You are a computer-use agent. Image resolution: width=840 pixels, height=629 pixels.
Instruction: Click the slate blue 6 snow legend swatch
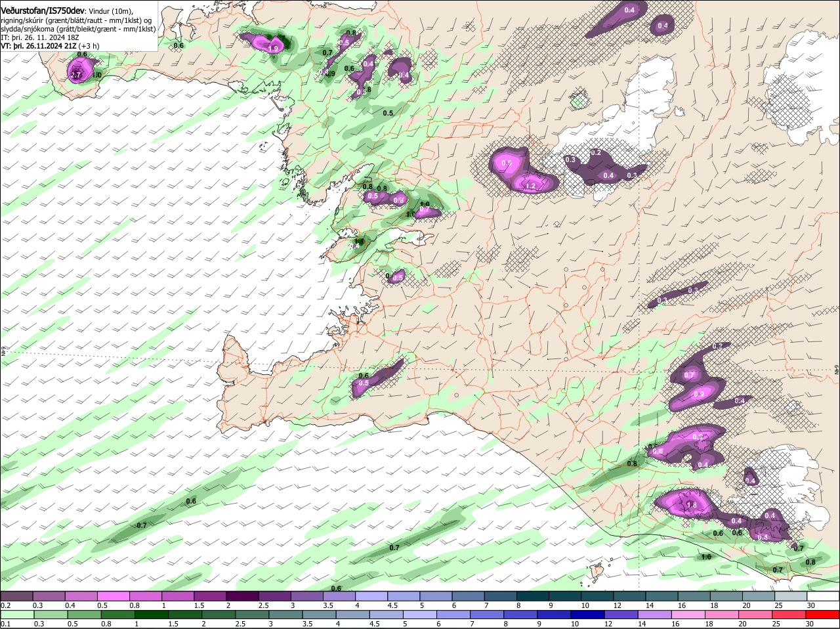(x=469, y=596)
